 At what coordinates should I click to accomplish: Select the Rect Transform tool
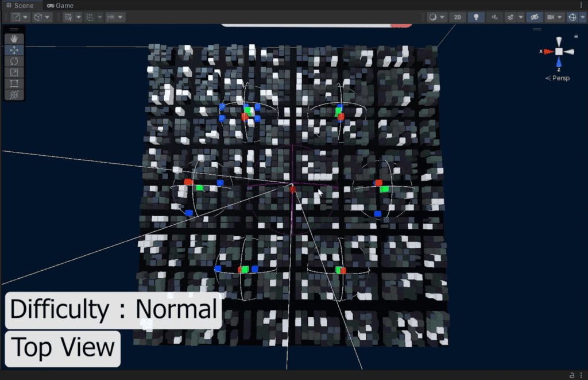pyautogui.click(x=14, y=83)
